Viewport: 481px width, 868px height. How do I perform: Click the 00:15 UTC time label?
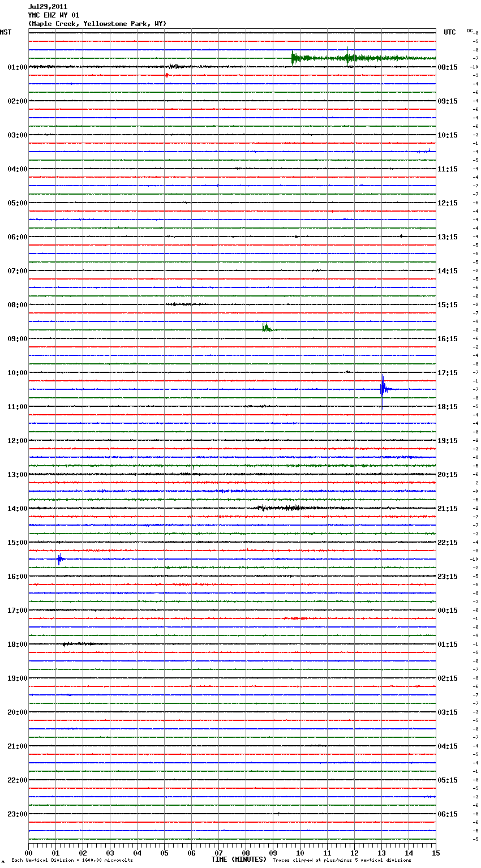448,611
